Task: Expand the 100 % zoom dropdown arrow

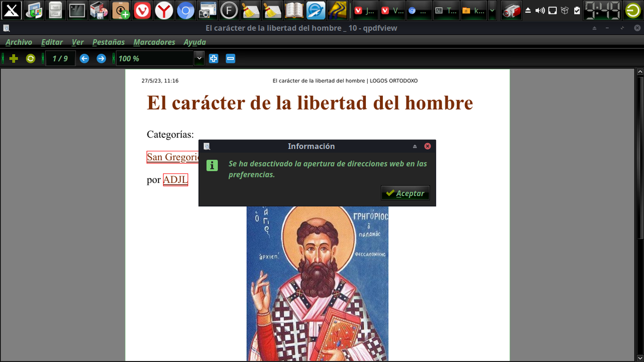Action: 199,59
